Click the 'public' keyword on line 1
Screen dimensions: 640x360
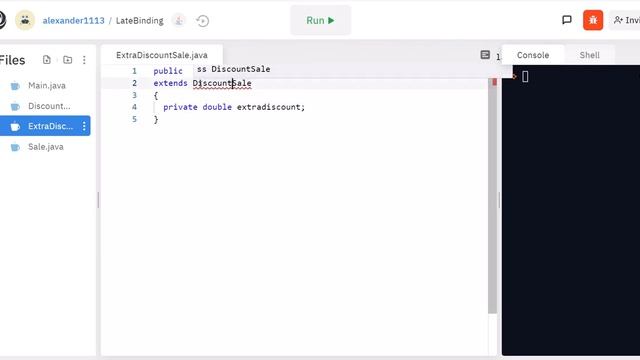pyautogui.click(x=168, y=71)
